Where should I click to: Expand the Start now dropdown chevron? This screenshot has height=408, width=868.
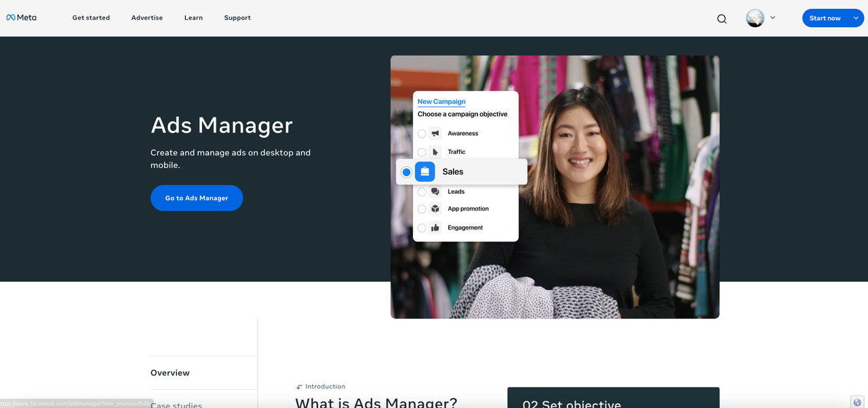[856, 18]
